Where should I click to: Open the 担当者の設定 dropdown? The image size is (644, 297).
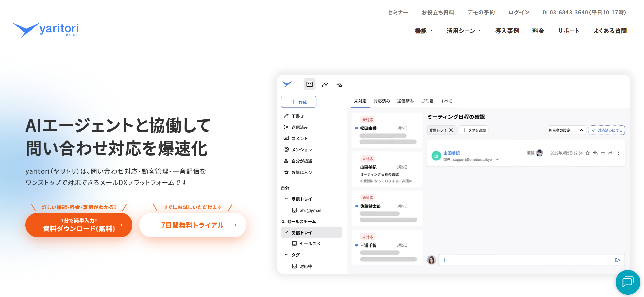click(x=566, y=130)
